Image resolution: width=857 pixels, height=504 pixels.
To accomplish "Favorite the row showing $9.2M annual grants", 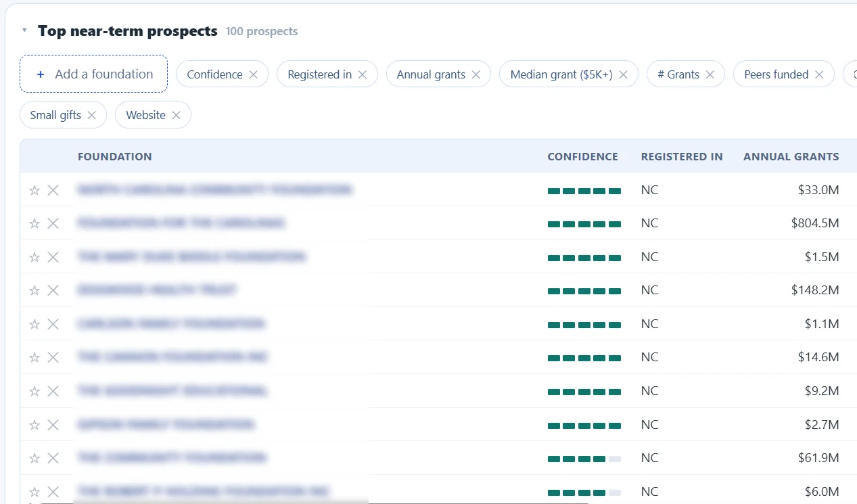I will [x=34, y=391].
